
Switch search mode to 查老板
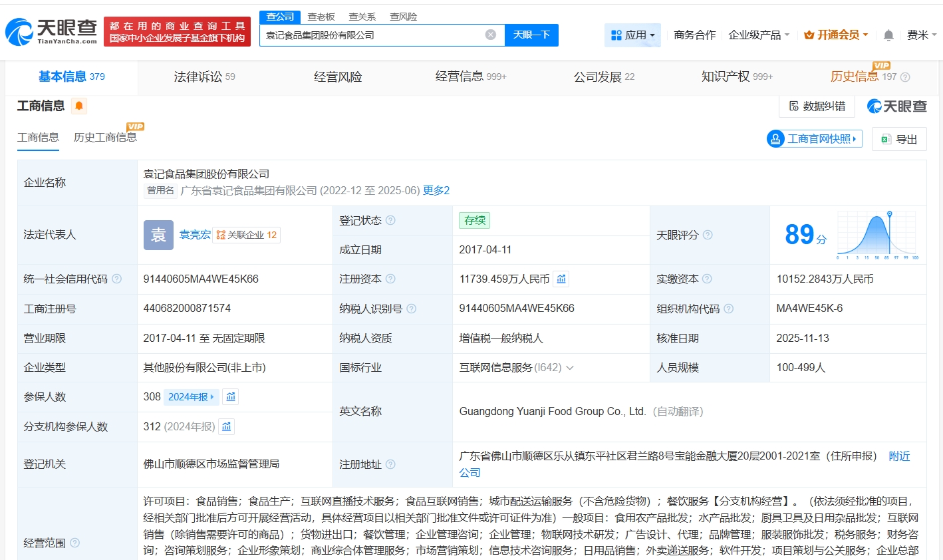pyautogui.click(x=321, y=17)
